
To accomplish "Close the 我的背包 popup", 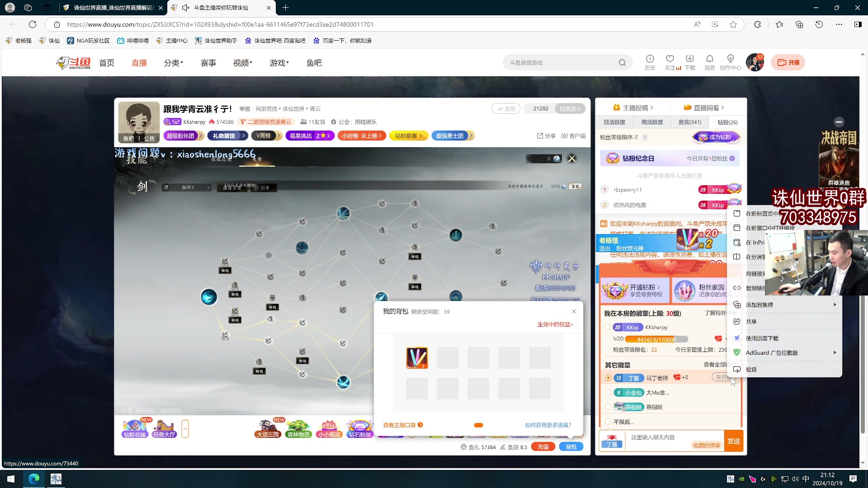I will coord(574,311).
